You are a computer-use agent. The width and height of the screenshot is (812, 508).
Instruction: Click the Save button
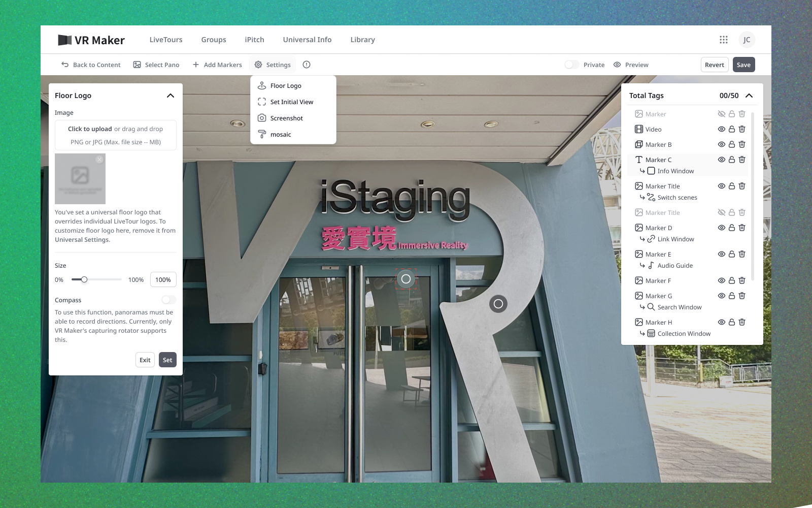[x=743, y=65]
